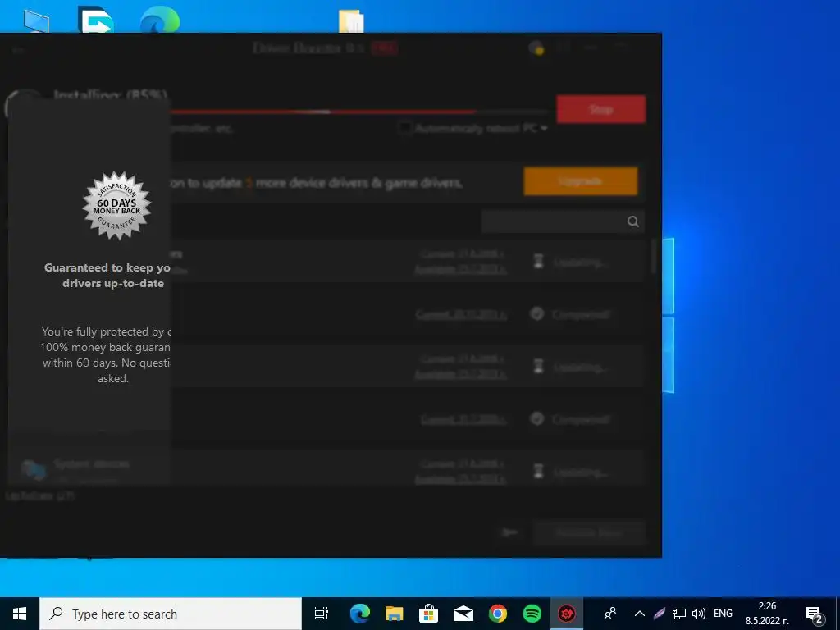840x630 pixels.
Task: Open Task View from the taskbar
Action: tap(322, 614)
